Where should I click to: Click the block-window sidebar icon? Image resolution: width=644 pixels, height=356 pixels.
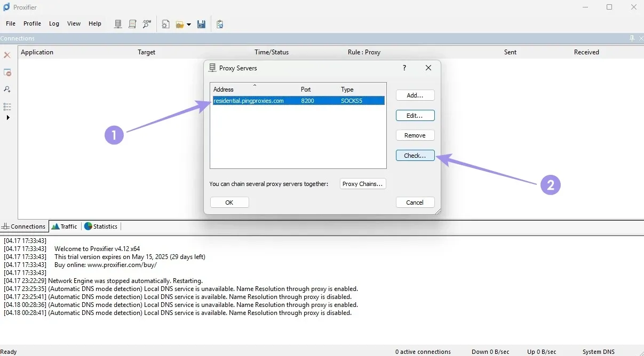[7, 72]
